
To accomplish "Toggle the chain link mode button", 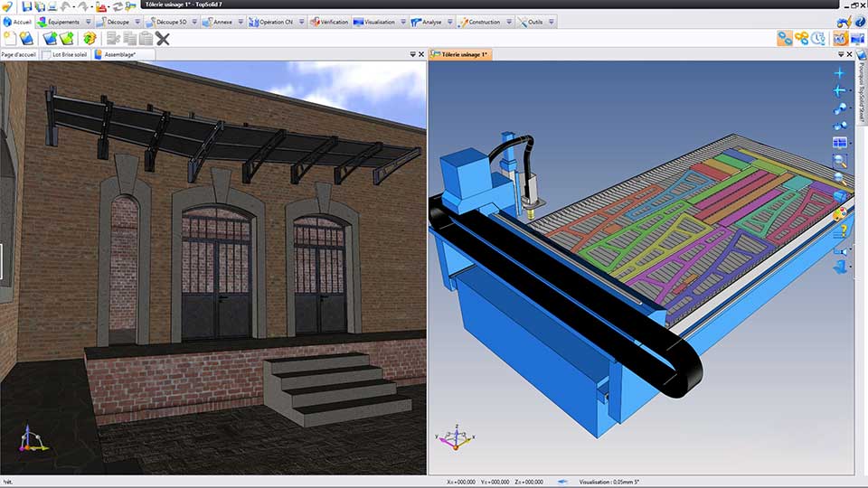I will (x=784, y=38).
